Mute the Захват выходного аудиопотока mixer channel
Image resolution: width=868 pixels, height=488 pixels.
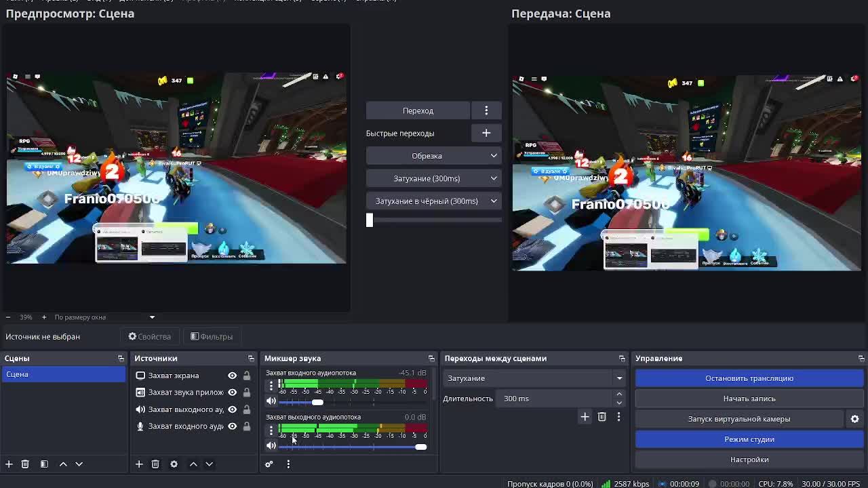(x=271, y=445)
